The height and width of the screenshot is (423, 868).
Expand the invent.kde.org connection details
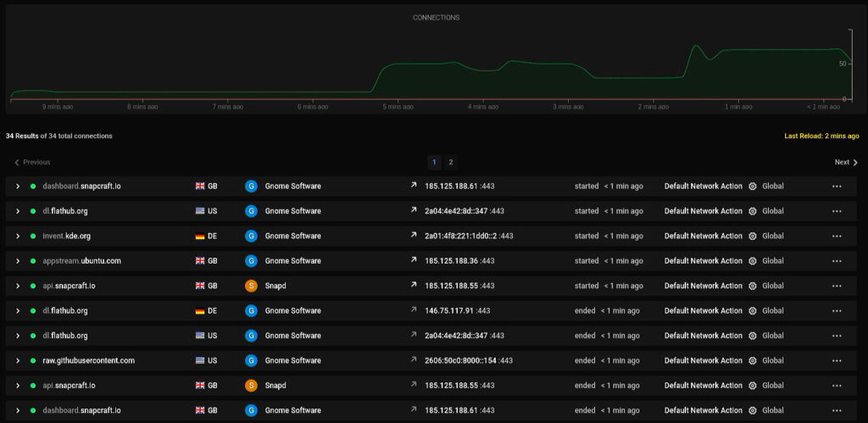click(x=17, y=237)
